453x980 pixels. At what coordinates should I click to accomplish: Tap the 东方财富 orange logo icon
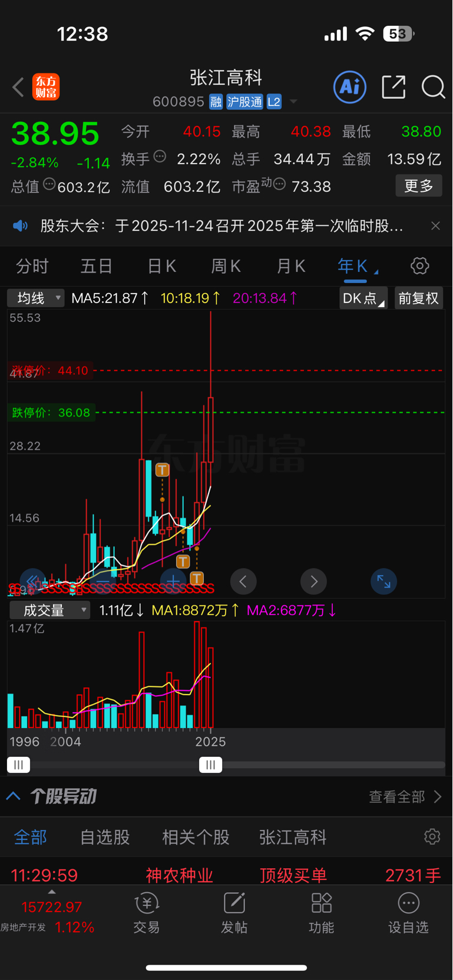point(46,87)
